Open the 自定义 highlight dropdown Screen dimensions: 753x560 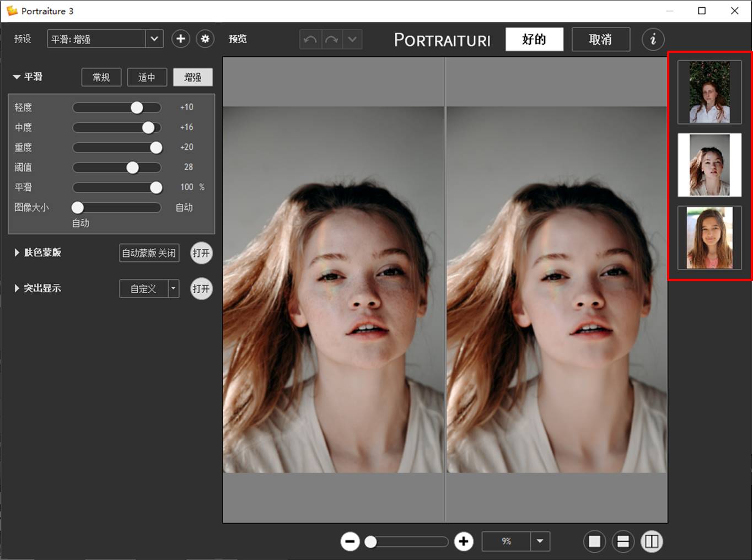tap(174, 288)
